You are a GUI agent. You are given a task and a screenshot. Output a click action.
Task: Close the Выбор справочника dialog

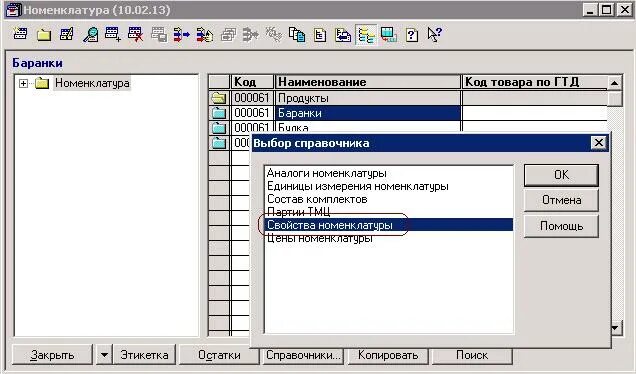598,143
